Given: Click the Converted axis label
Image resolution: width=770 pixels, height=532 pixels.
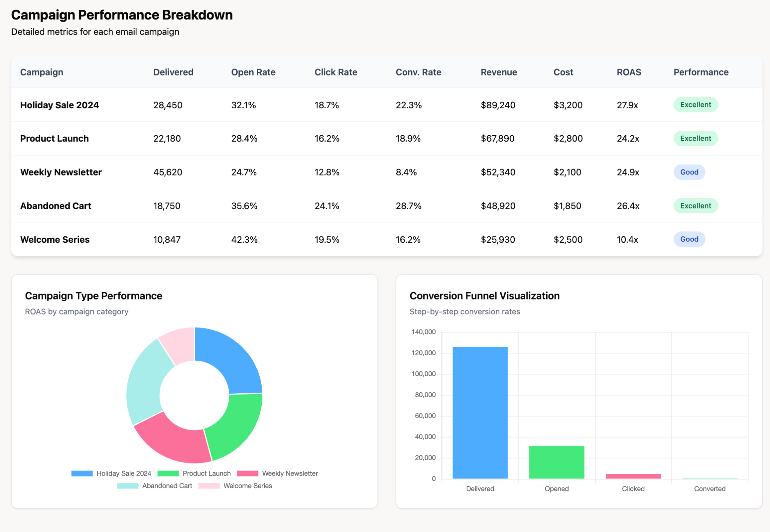Looking at the screenshot, I should 710,489.
